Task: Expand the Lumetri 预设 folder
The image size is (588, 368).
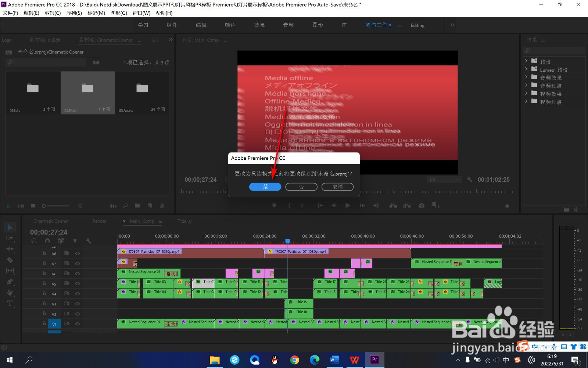Action: [x=526, y=69]
